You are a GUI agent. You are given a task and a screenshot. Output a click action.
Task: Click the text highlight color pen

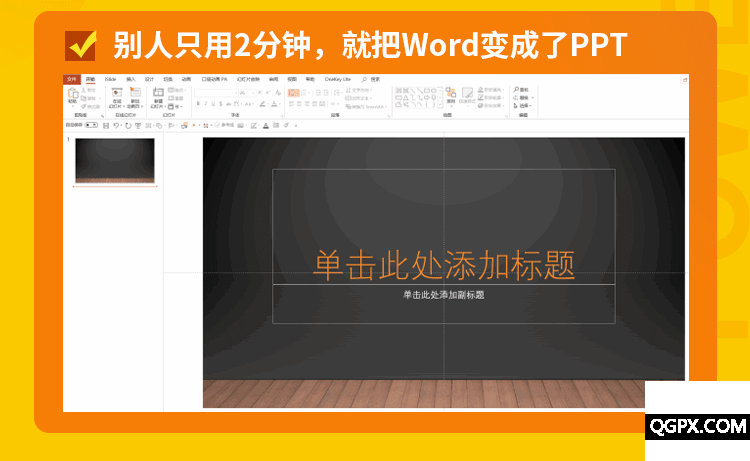tap(263, 103)
